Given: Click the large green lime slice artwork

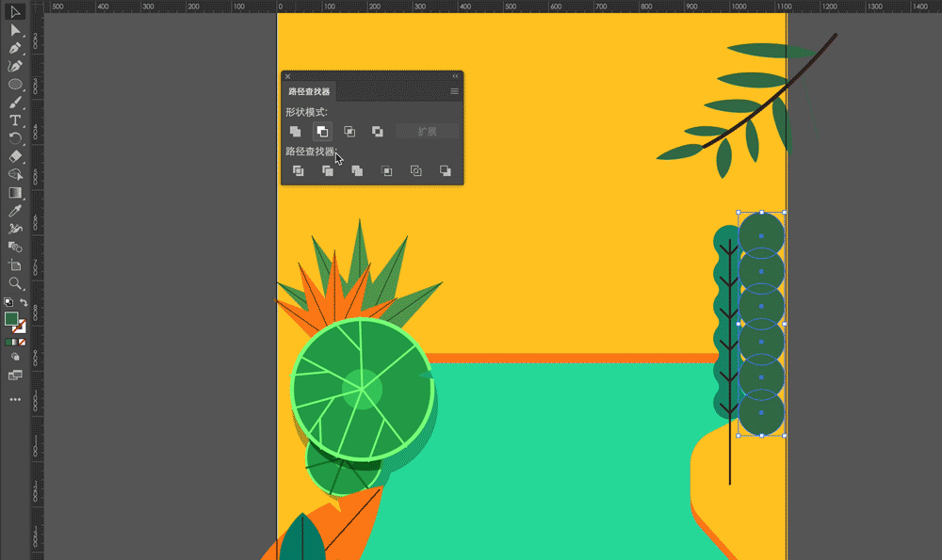Looking at the screenshot, I should click(x=363, y=389).
